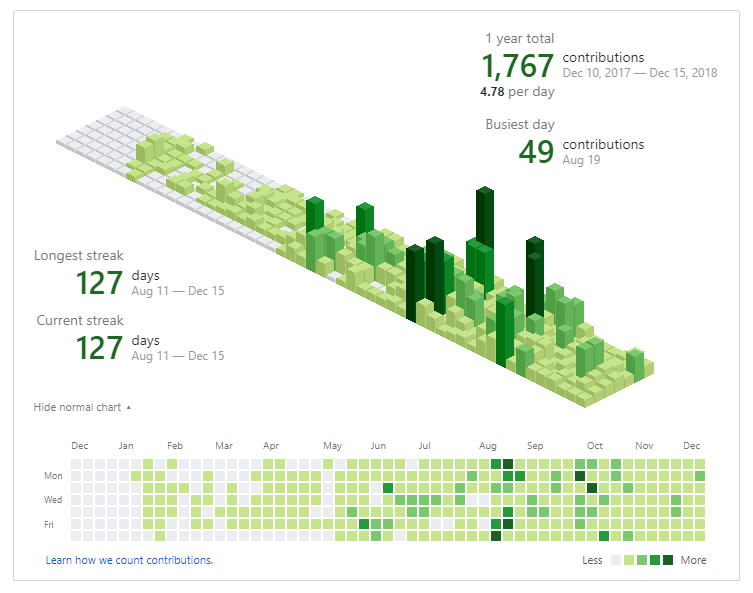
Task: Click the busiest day 49 count
Action: coord(536,152)
